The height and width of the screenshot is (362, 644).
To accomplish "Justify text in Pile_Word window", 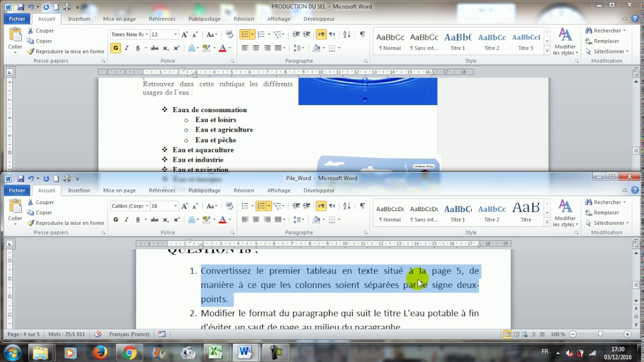I will tap(278, 220).
